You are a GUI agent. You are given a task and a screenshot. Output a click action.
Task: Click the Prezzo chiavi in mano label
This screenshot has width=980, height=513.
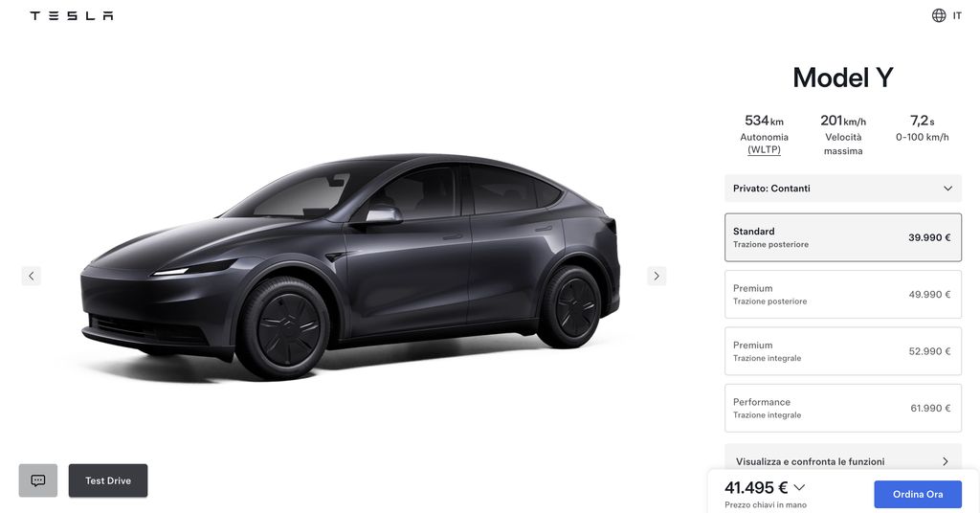(x=766, y=504)
